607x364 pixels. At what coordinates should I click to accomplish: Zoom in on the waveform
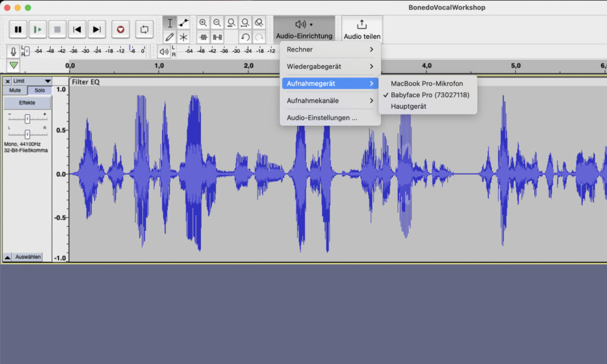(x=203, y=23)
